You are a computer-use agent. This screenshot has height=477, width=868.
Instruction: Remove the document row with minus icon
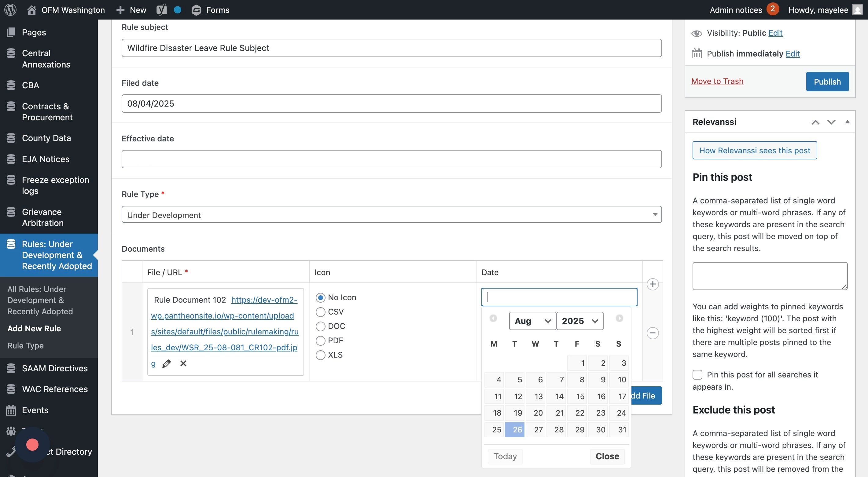[653, 333]
